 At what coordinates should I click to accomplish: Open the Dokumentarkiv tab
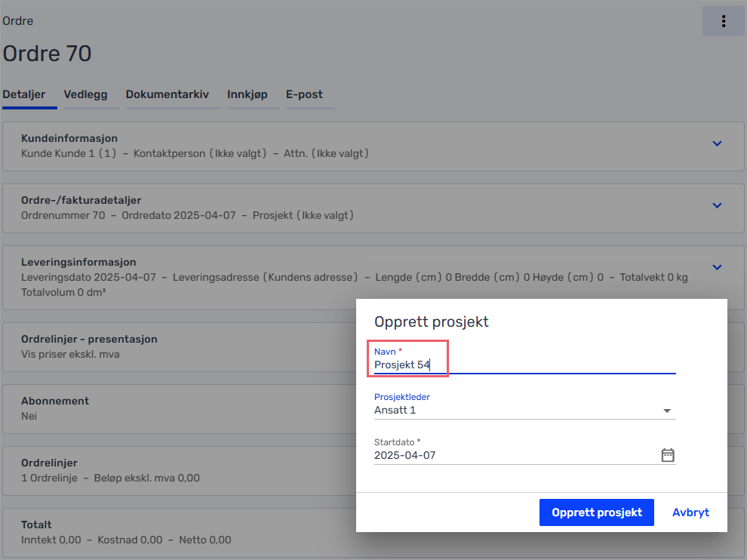tap(167, 95)
